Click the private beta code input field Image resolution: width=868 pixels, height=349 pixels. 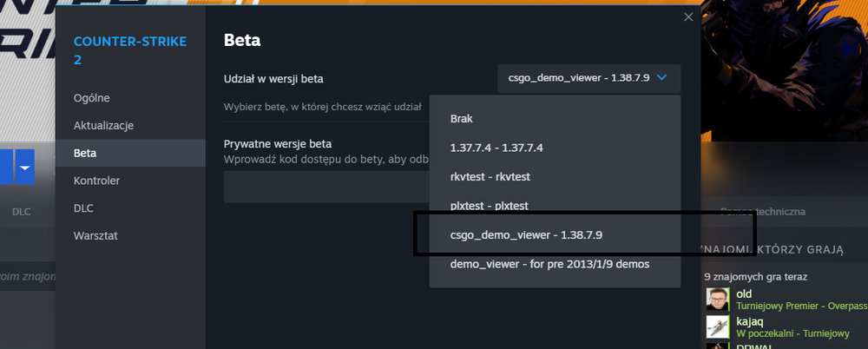(x=326, y=187)
